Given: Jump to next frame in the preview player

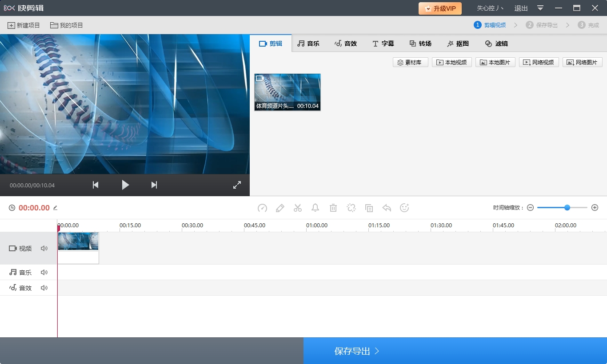Looking at the screenshot, I should click(154, 185).
